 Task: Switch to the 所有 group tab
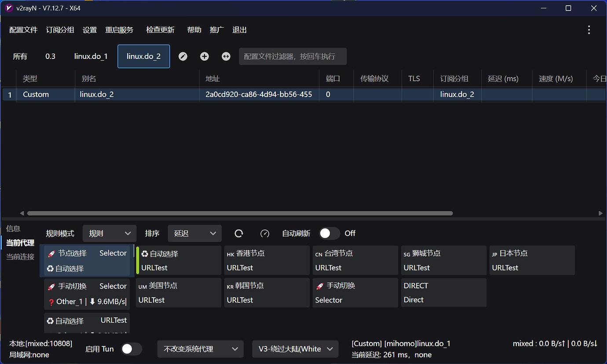point(20,56)
